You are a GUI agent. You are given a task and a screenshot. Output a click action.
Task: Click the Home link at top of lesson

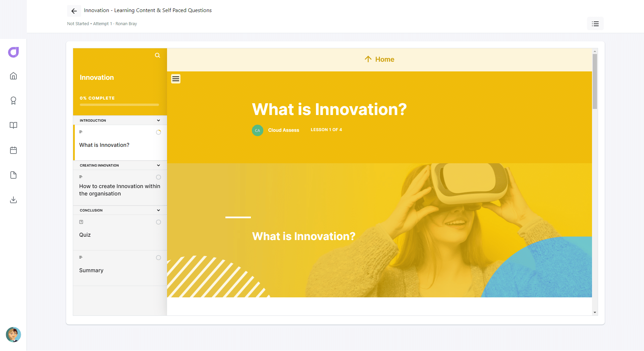point(379,59)
